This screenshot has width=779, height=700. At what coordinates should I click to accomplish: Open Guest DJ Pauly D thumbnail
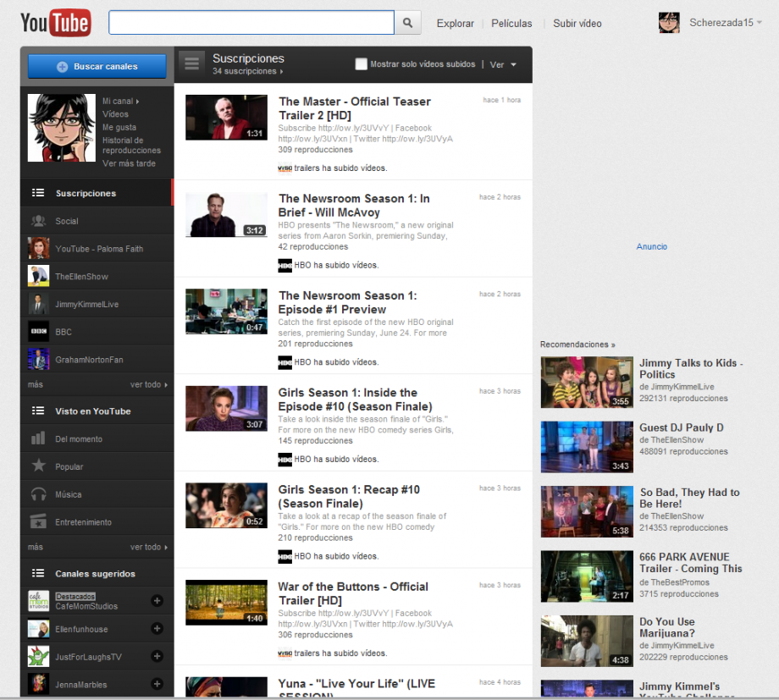pyautogui.click(x=587, y=447)
